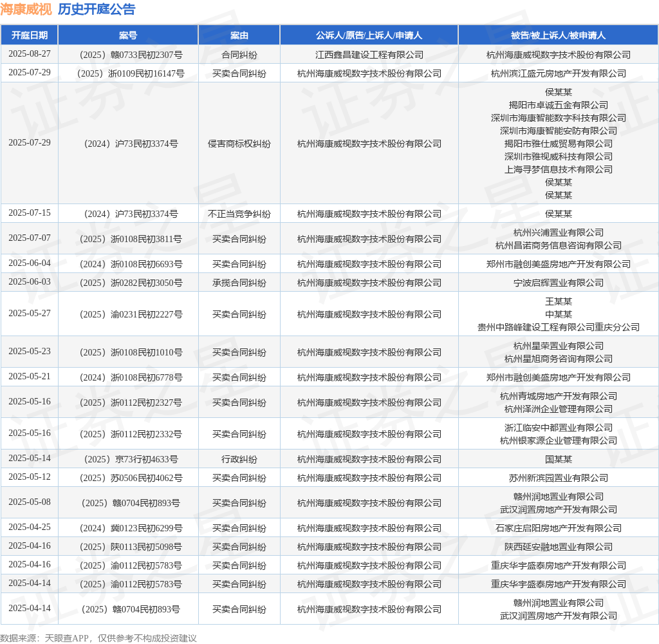Click case number (2024)浙0108民初6778号
Viewport: 659px width, 644px height.
[x=128, y=378]
